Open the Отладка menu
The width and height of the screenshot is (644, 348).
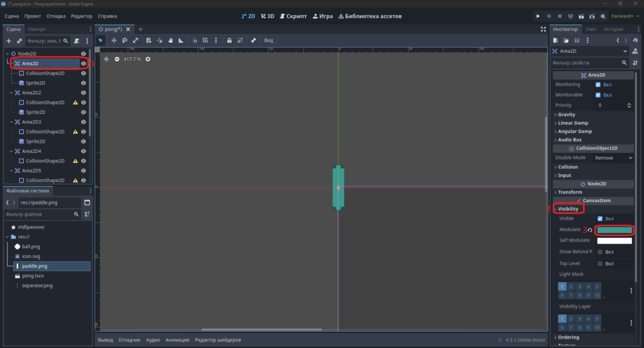click(56, 16)
